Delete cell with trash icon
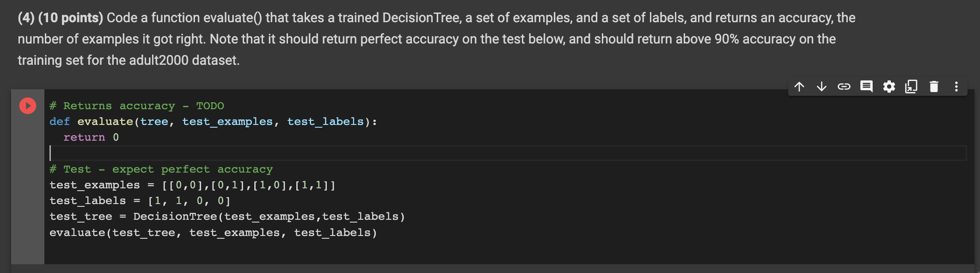This screenshot has height=273, width=980. click(x=934, y=87)
